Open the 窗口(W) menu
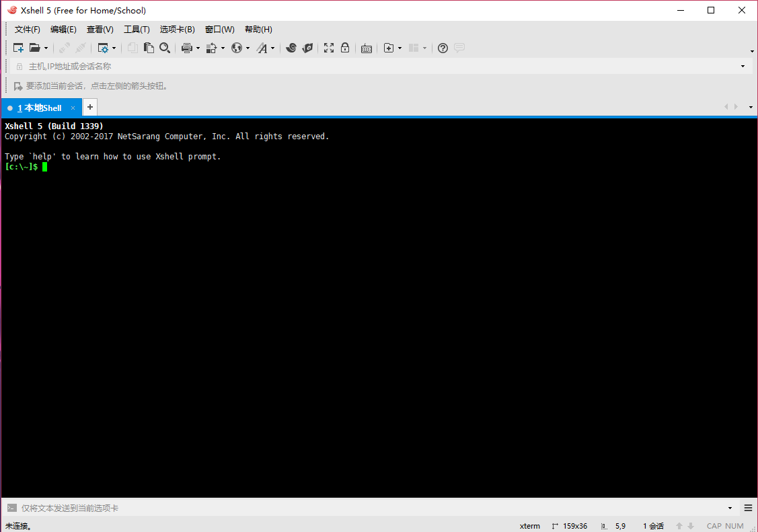Image resolution: width=758 pixels, height=532 pixels. [220, 30]
